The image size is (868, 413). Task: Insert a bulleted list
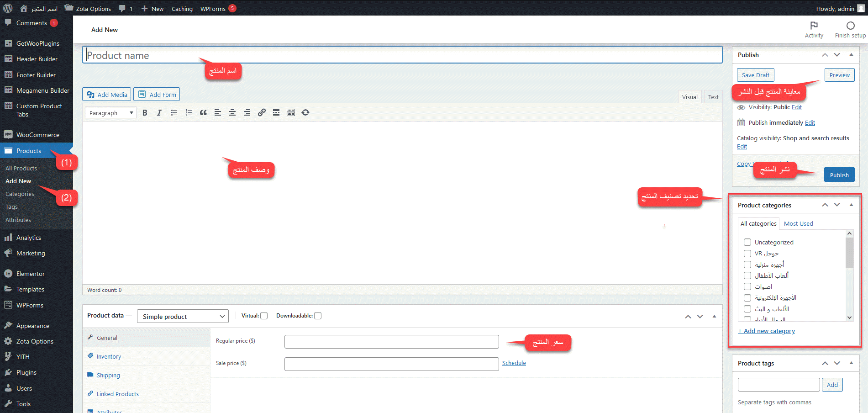174,113
